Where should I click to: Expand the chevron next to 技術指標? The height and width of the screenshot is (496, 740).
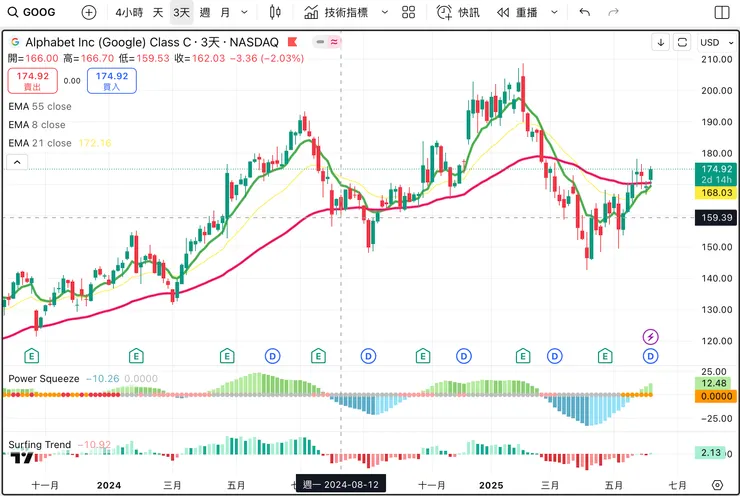tap(385, 12)
